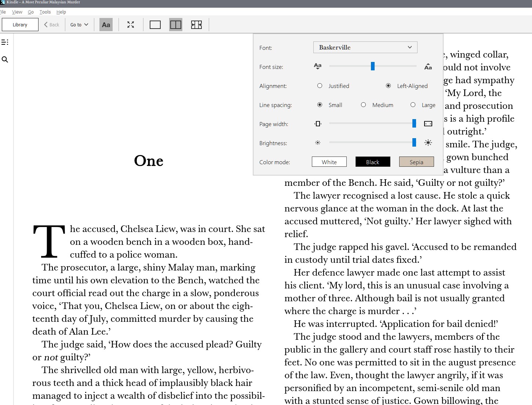
Task: Toggle full screen reading mode
Action: (131, 25)
